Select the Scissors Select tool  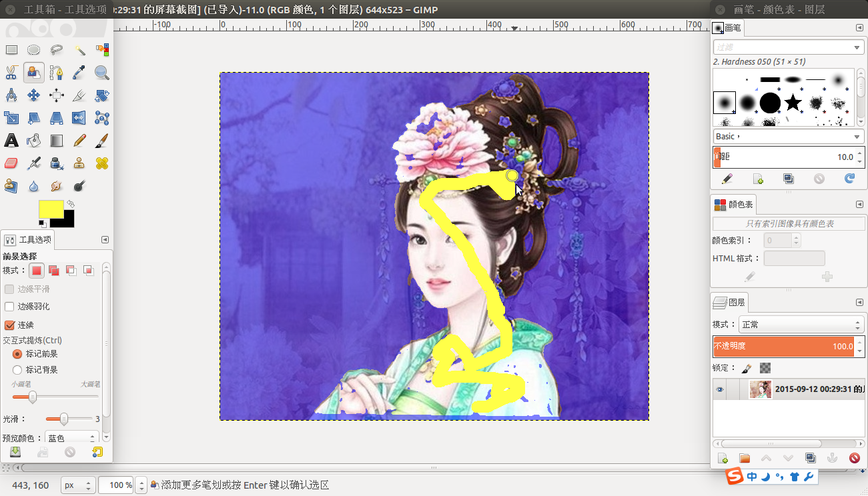pyautogui.click(x=11, y=72)
